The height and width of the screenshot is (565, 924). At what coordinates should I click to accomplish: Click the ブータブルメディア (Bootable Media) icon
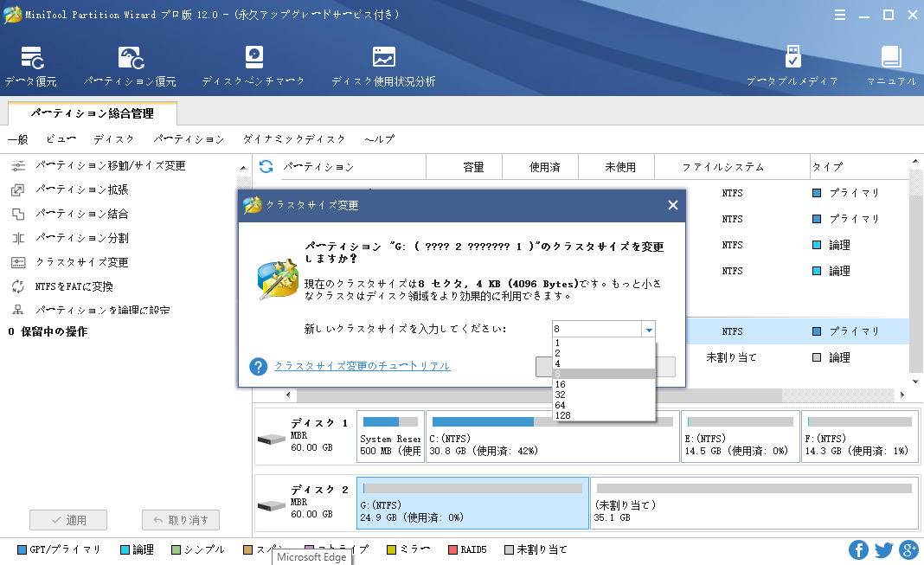point(792,67)
